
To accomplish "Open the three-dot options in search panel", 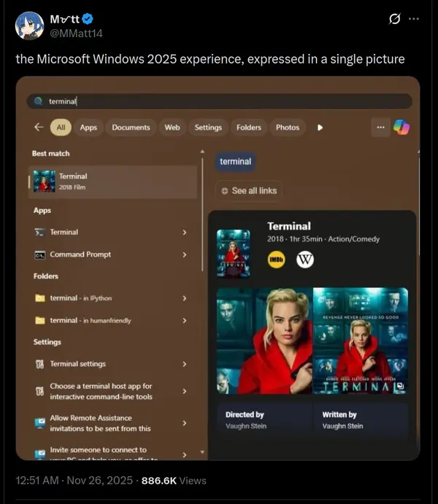I will (x=380, y=127).
